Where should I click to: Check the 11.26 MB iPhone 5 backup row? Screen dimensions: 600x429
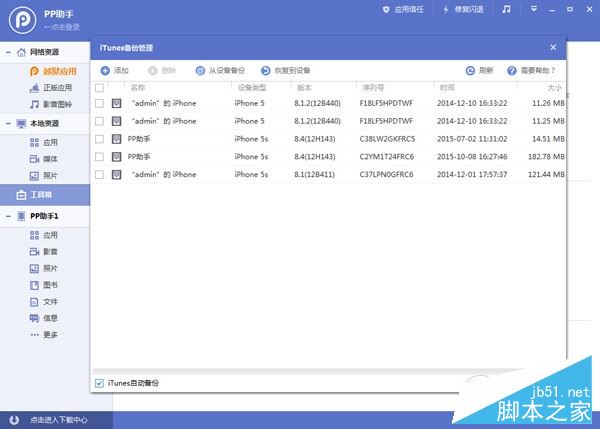(99, 103)
